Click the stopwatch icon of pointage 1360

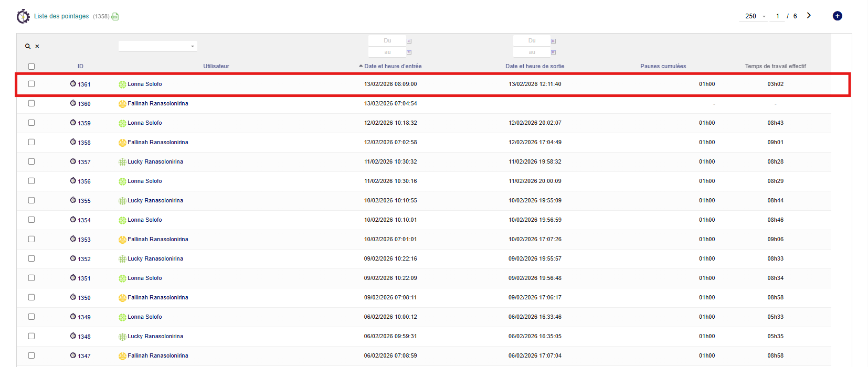[x=73, y=103]
